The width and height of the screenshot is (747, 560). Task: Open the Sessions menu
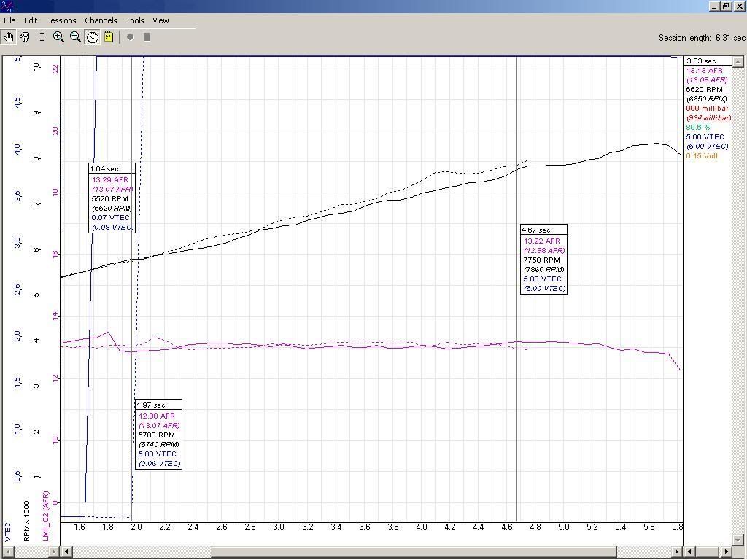click(x=61, y=20)
